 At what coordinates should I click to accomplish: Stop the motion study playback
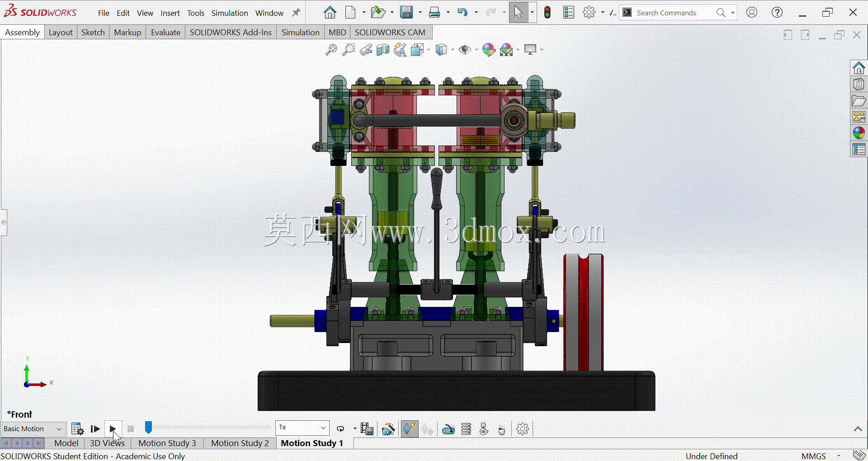(131, 429)
